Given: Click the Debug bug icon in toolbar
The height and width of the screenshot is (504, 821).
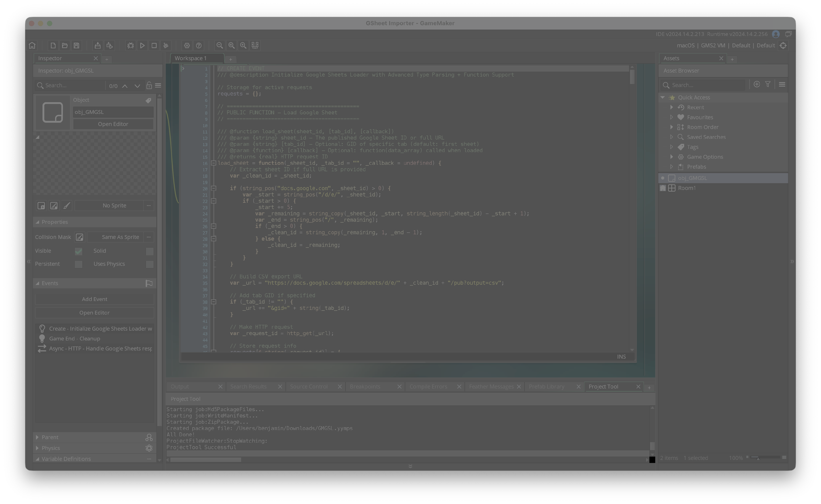Looking at the screenshot, I should 130,45.
